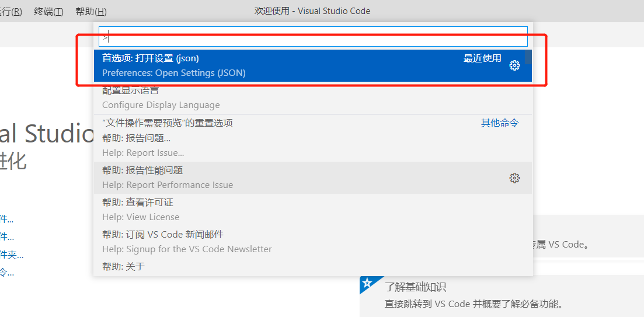Select 配置显示语言 command
Screen dimensions: 644x317
[313, 97]
